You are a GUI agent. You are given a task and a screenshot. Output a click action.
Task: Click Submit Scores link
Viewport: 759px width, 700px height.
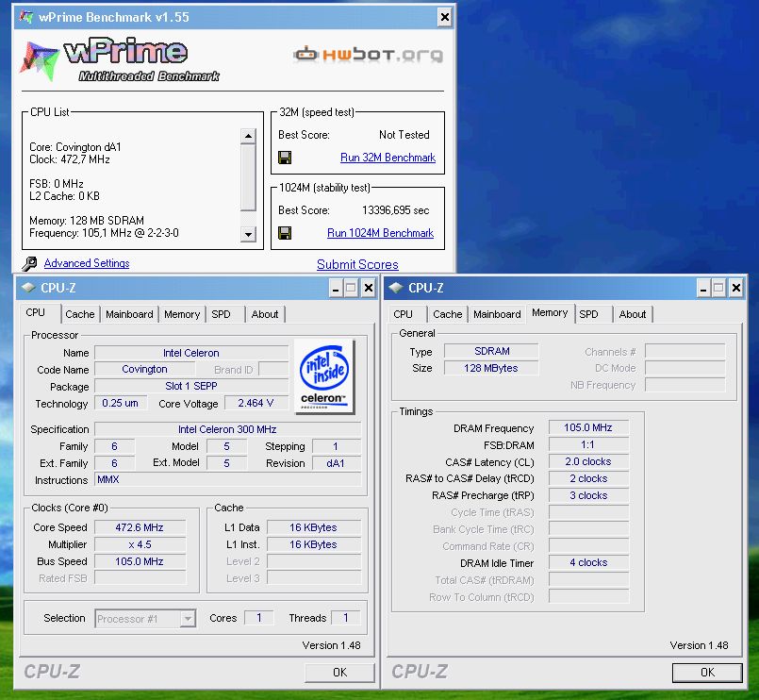[x=357, y=264]
